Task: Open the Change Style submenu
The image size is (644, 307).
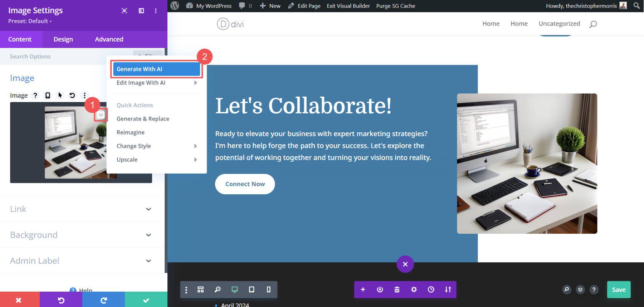Action: coord(156,146)
